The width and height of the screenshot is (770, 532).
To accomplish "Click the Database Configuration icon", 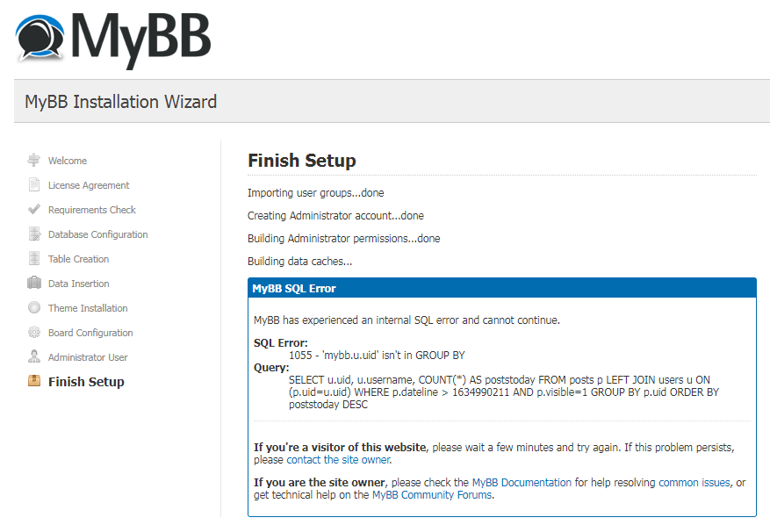I will pyautogui.click(x=34, y=234).
